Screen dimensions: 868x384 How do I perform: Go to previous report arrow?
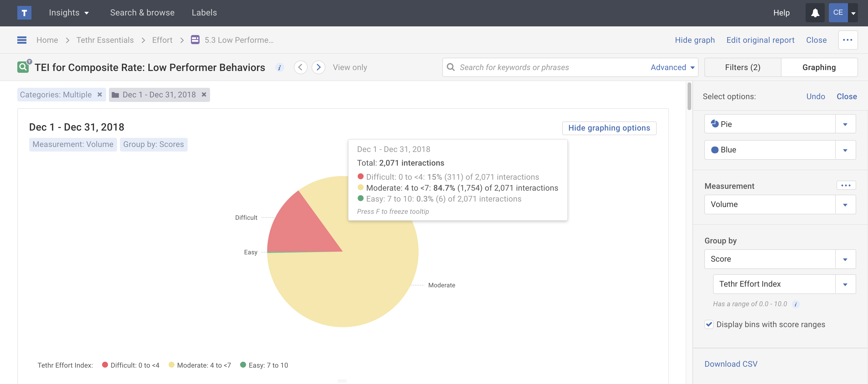point(300,67)
